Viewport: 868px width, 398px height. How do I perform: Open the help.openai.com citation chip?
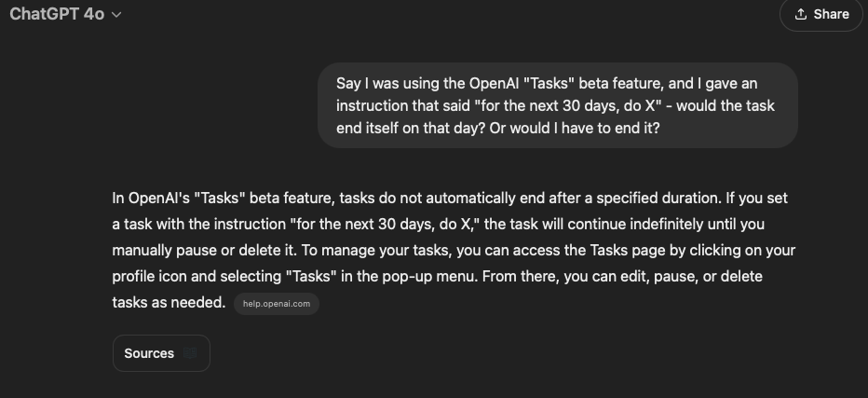click(277, 304)
